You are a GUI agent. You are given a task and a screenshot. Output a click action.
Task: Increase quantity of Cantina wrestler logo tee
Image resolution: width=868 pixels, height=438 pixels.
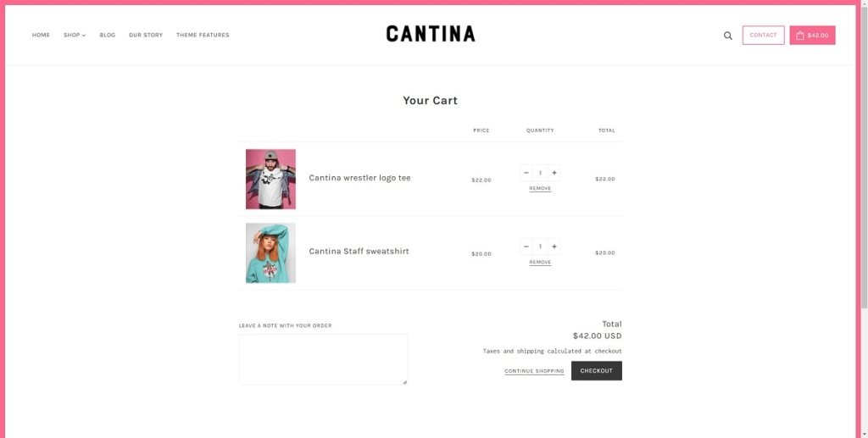(x=554, y=173)
